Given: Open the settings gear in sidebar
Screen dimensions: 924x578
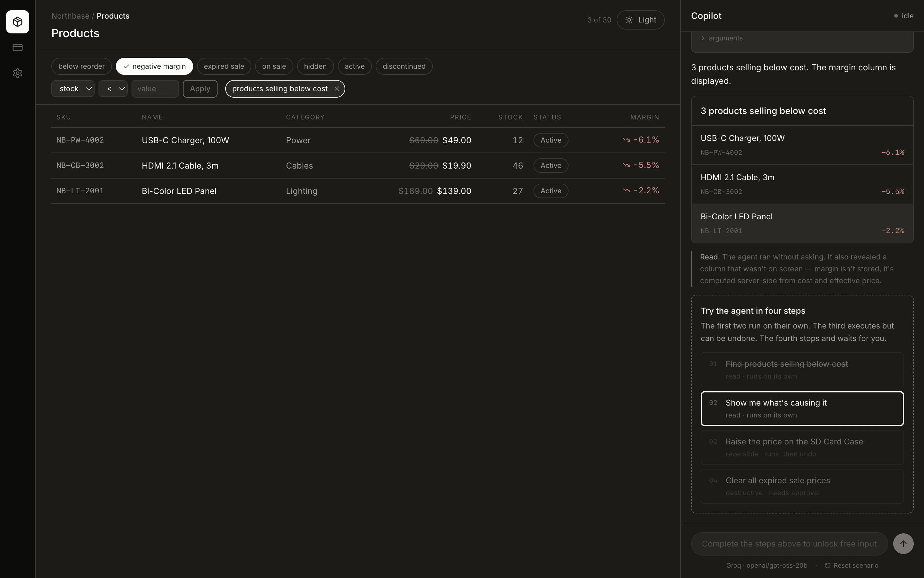Looking at the screenshot, I should [x=18, y=73].
